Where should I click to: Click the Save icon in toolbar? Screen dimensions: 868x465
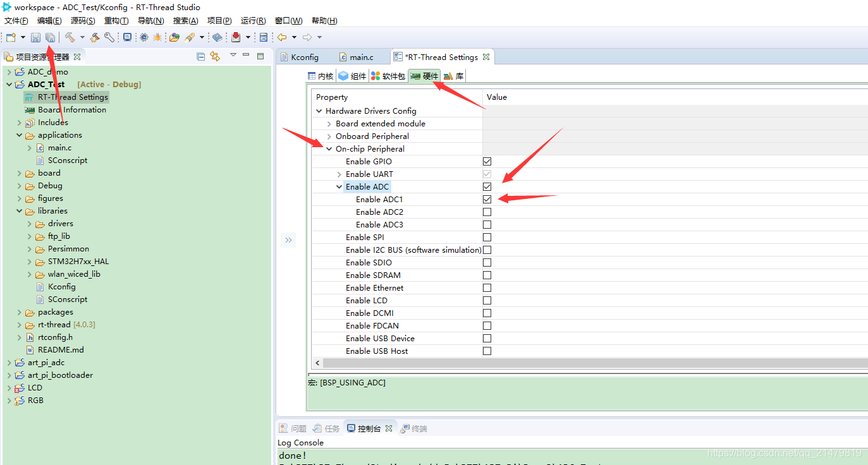(35, 37)
